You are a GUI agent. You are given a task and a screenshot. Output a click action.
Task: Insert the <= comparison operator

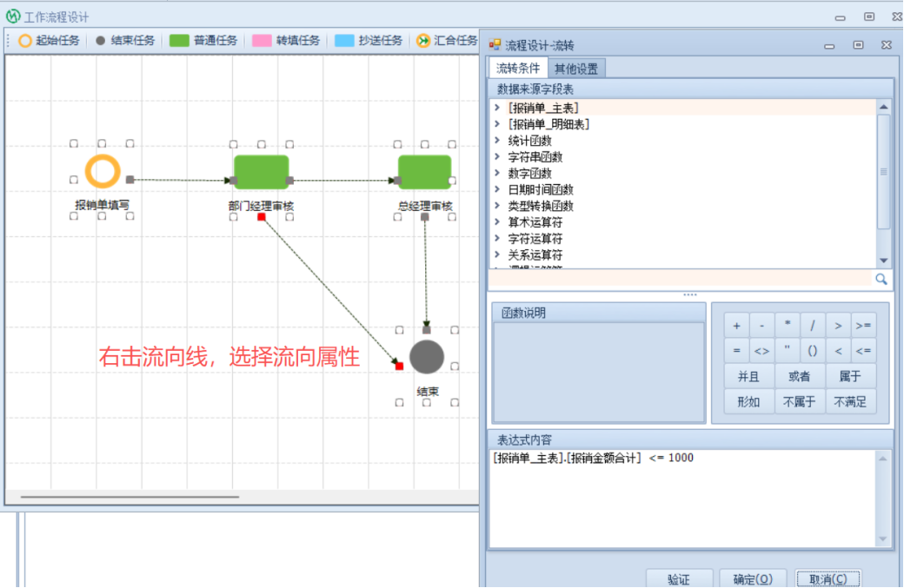point(863,351)
